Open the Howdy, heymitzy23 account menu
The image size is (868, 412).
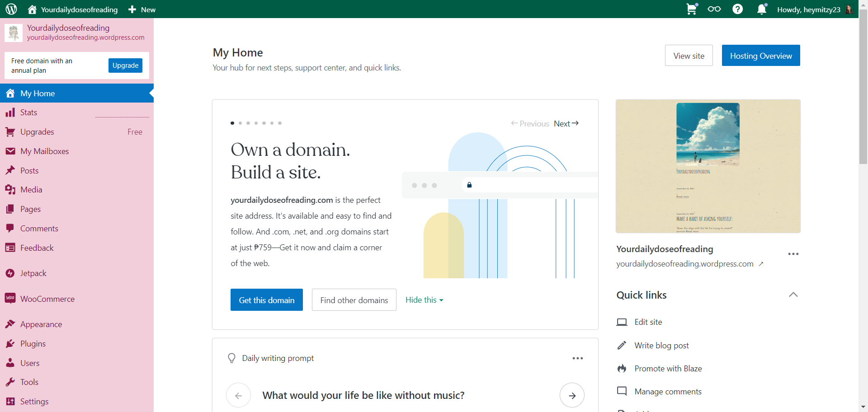tap(815, 9)
